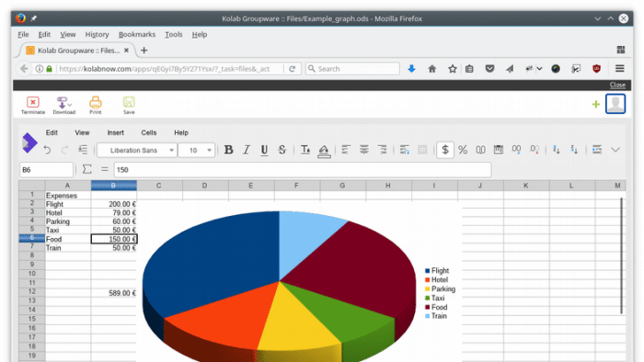Toggle bold formatting
Image resolution: width=644 pixels, height=362 pixels.
coord(228,150)
